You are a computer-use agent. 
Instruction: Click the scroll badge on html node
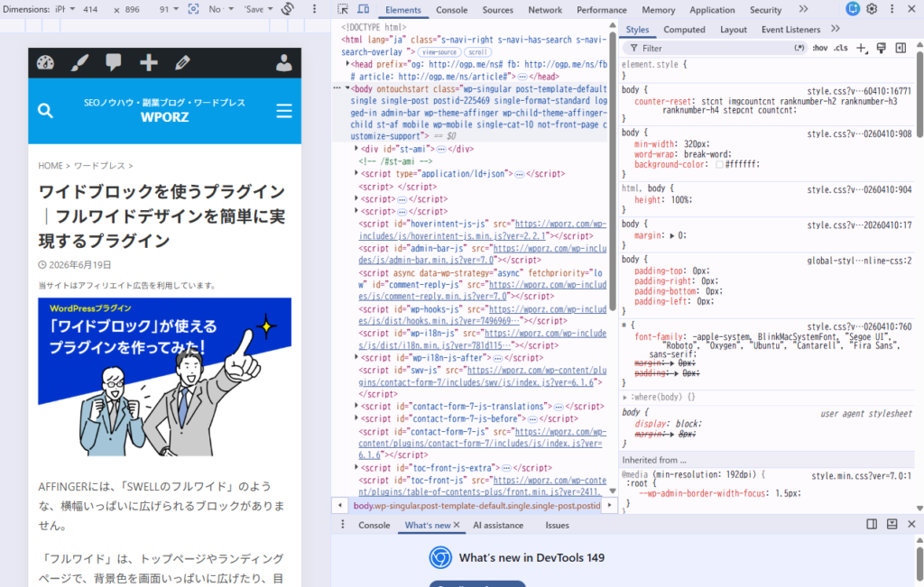(478, 51)
